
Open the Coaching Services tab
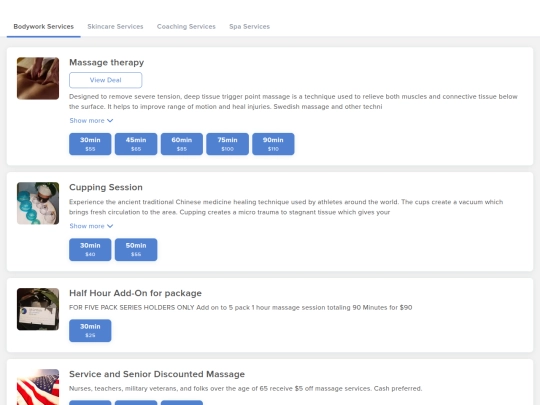coord(186,27)
